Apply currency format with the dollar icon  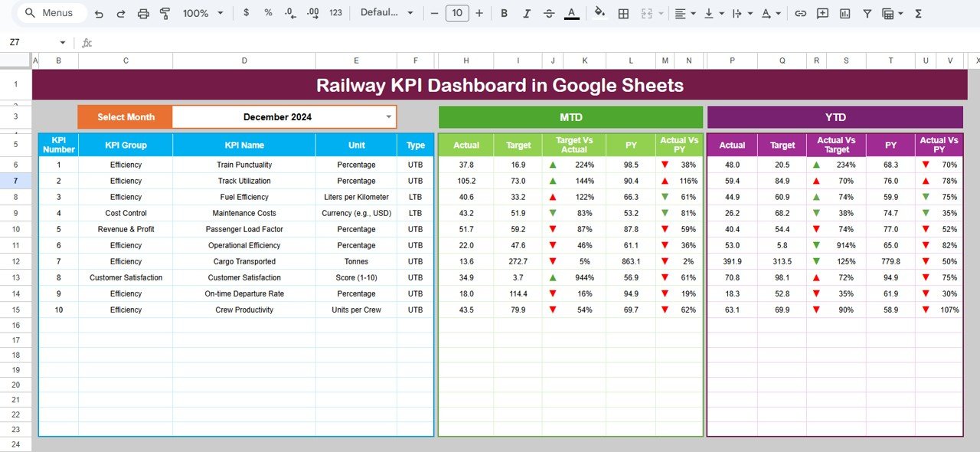246,13
